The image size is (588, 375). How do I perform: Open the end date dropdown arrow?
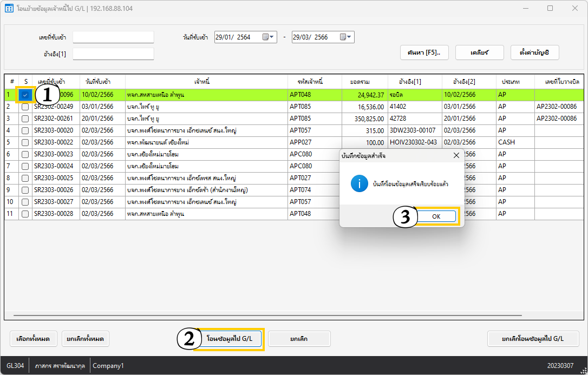coord(350,37)
